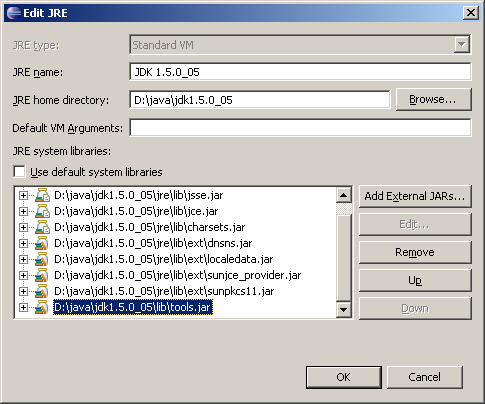Click the jar icon beside tools.jar
Screen dimensions: 485x404
42,307
